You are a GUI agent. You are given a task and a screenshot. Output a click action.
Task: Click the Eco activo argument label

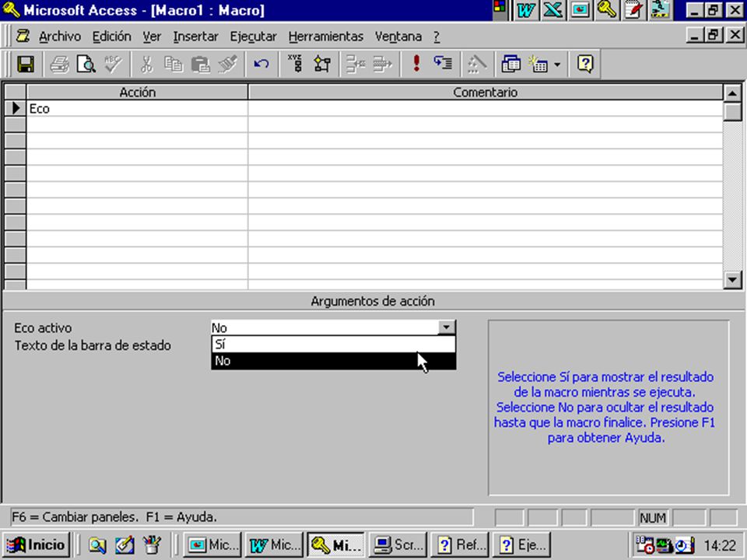tap(43, 327)
